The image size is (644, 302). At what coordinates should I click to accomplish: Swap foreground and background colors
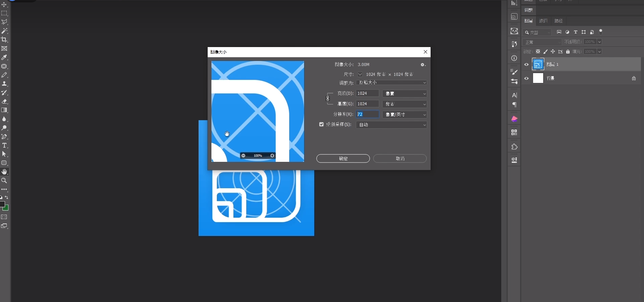[6, 197]
